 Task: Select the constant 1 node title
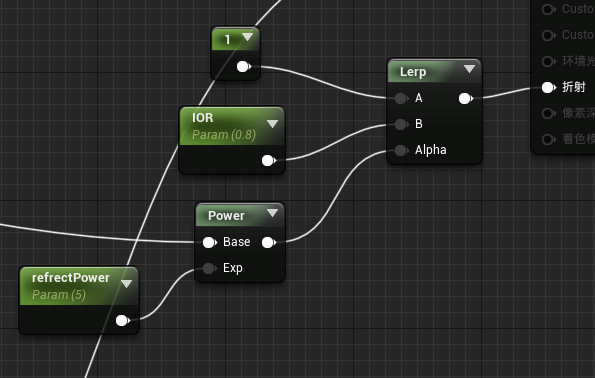tap(228, 39)
